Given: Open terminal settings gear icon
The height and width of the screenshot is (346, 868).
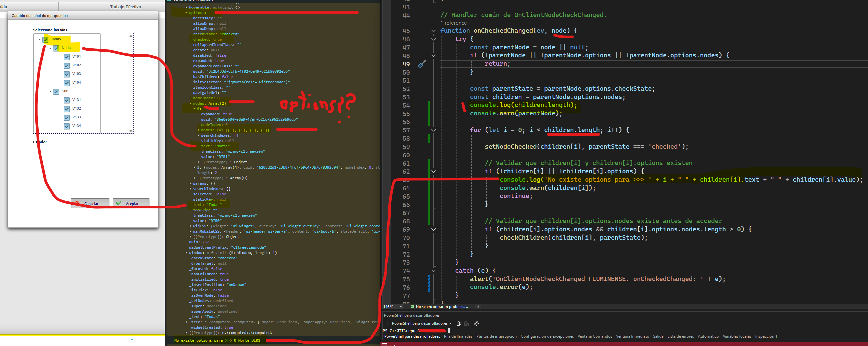Looking at the screenshot, I should coord(476,323).
